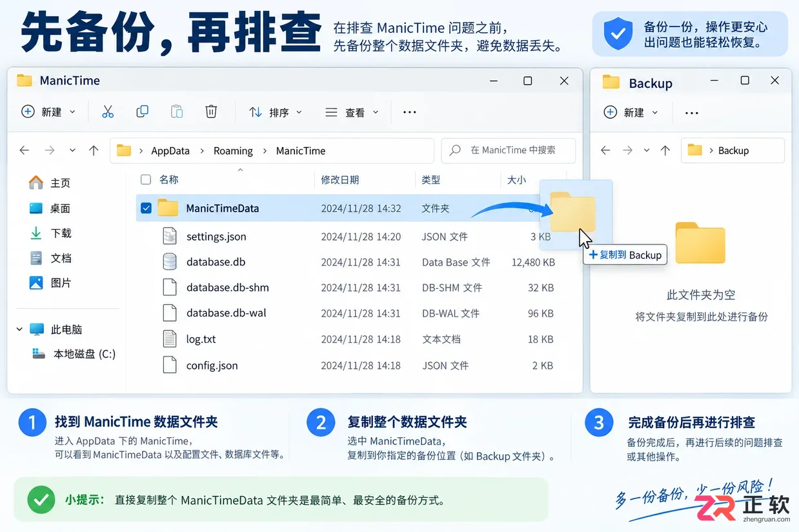This screenshot has height=532, width=799.
Task: Go back in Backup window
Action: pyautogui.click(x=605, y=150)
